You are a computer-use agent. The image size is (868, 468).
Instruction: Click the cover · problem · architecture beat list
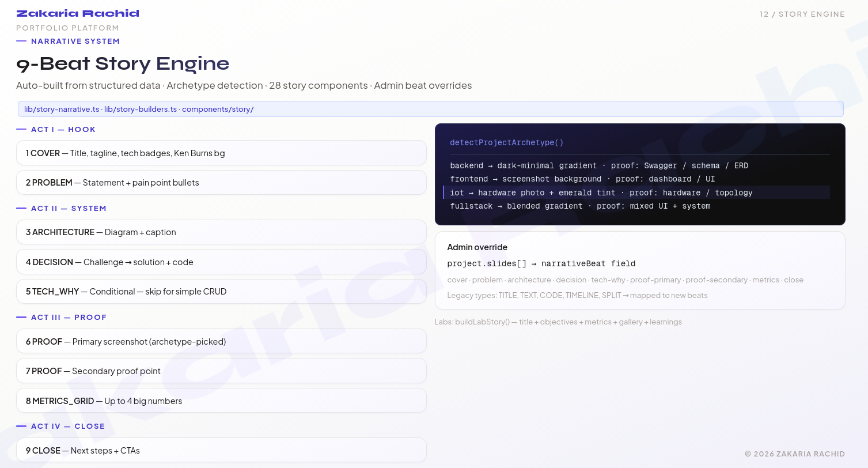click(625, 280)
